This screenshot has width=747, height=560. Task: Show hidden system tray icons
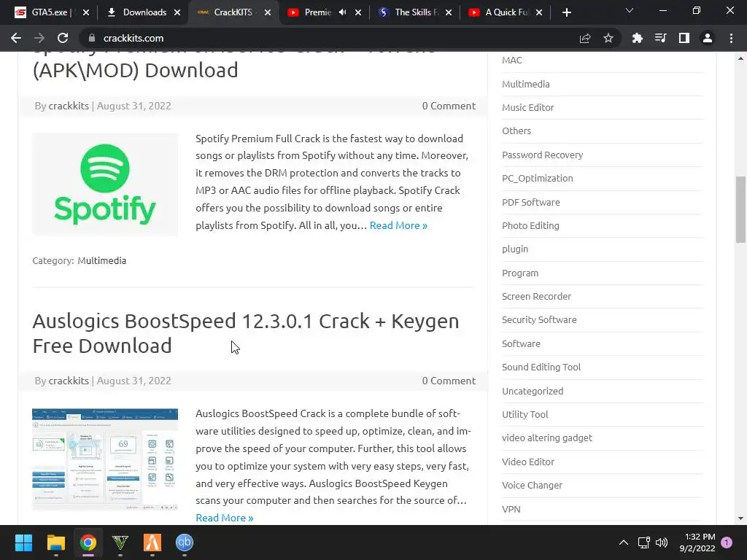(623, 542)
